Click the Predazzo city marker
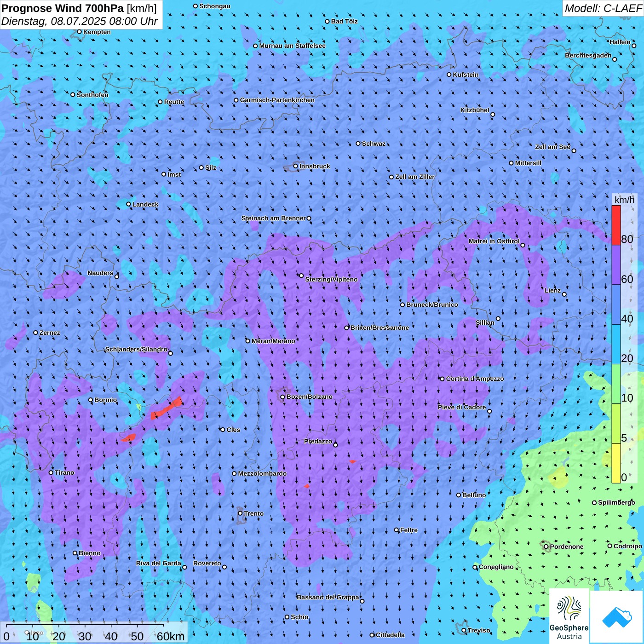This screenshot has height=644, width=644. click(335, 445)
